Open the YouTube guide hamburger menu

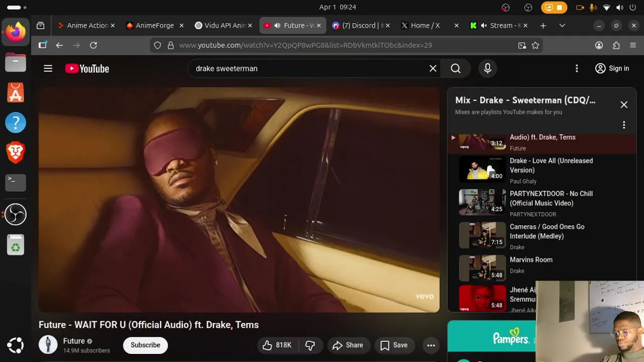(48, 68)
